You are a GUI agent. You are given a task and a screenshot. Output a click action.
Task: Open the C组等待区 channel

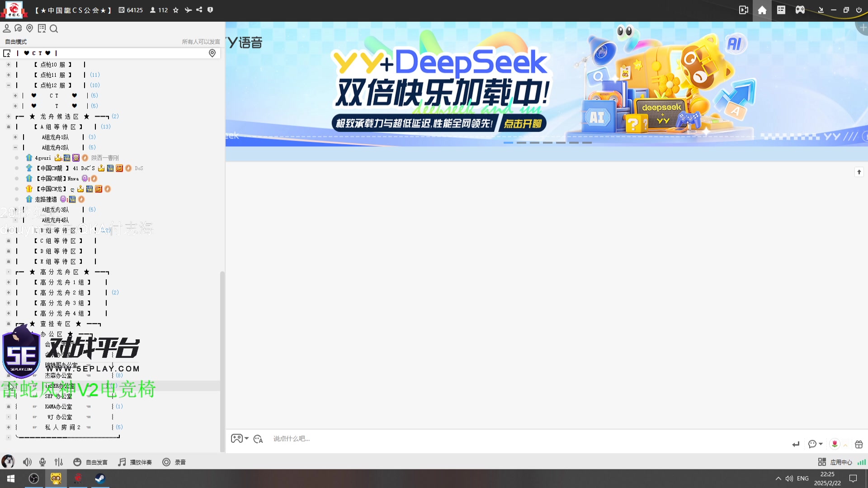pos(58,241)
